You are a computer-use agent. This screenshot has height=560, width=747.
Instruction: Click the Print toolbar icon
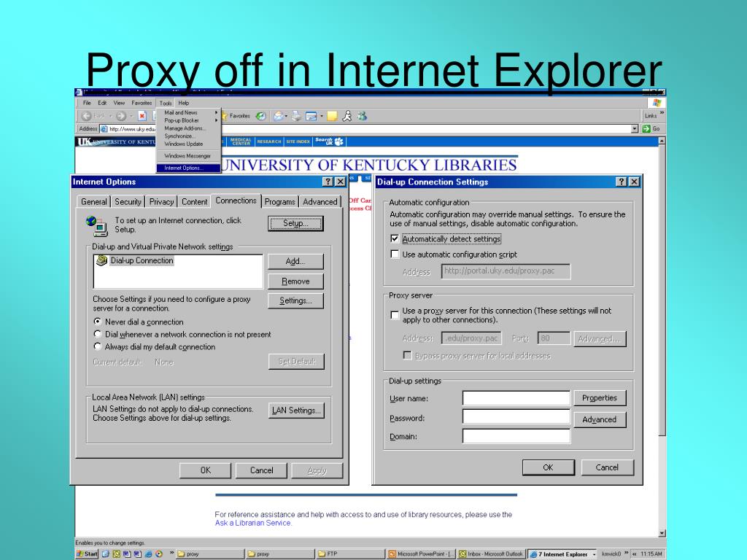tap(296, 116)
